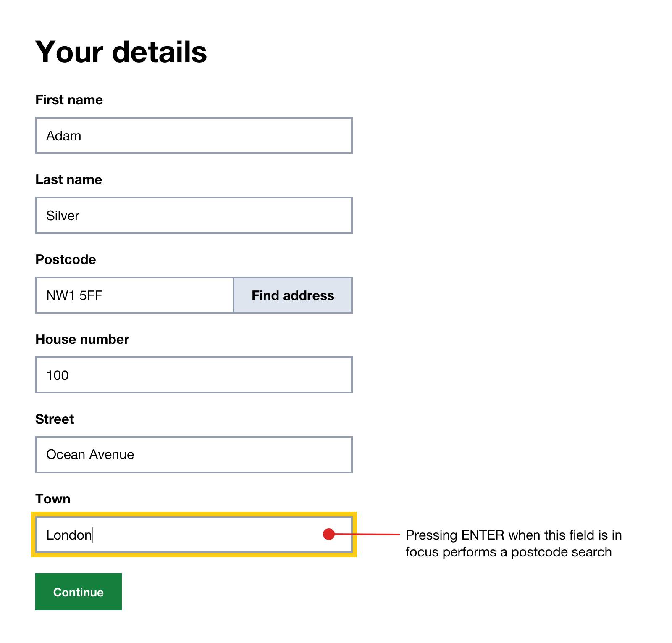The image size is (672, 643).
Task: Select the Last name field containing Silver
Action: pyautogui.click(x=193, y=215)
